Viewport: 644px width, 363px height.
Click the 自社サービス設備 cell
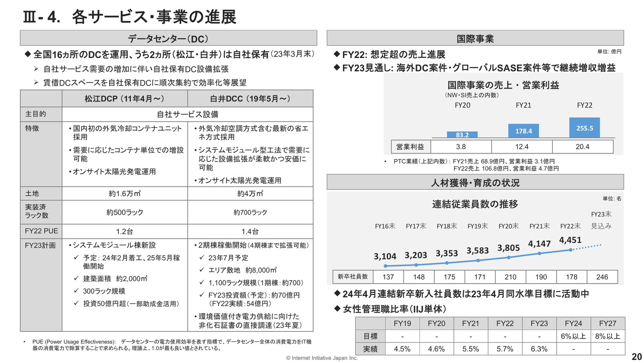(188, 114)
